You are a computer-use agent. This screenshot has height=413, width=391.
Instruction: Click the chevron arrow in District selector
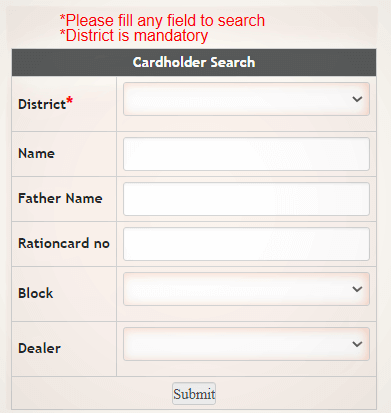coord(357,99)
